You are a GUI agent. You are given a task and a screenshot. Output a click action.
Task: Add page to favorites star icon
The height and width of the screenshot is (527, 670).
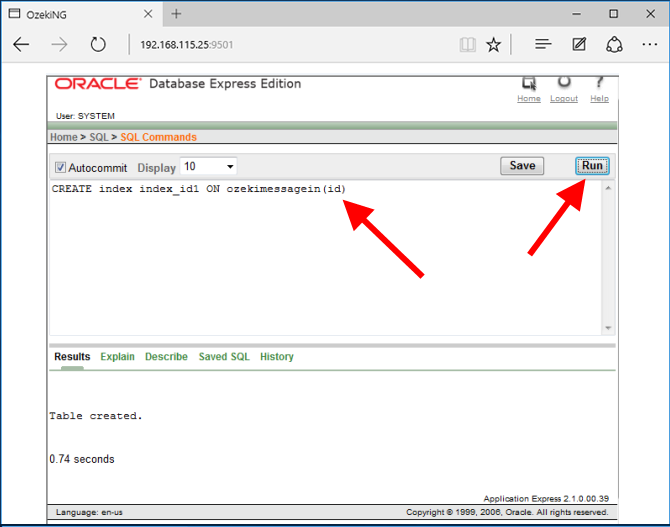(x=493, y=45)
